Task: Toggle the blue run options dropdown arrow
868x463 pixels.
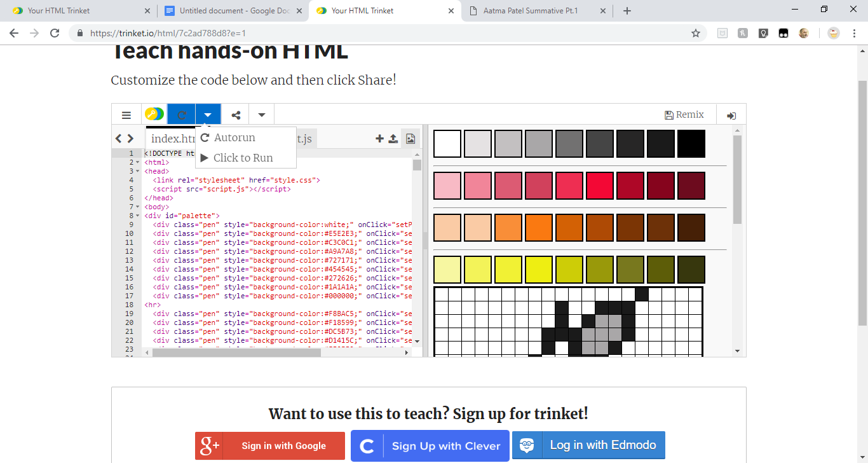Action: point(208,115)
